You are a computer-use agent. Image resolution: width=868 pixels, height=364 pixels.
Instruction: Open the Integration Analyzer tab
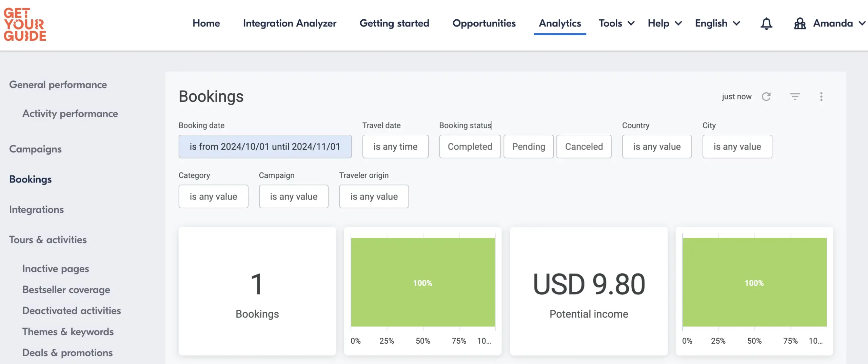point(290,23)
